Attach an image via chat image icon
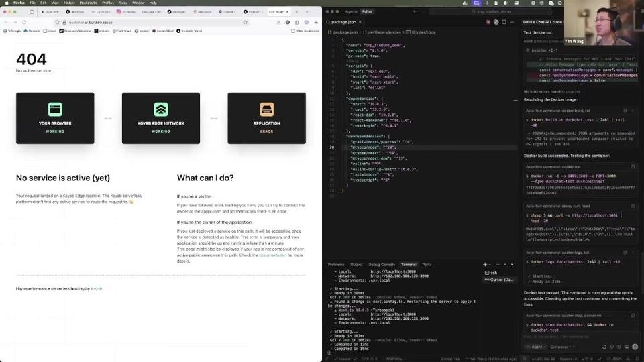644x362 pixels. point(627,347)
